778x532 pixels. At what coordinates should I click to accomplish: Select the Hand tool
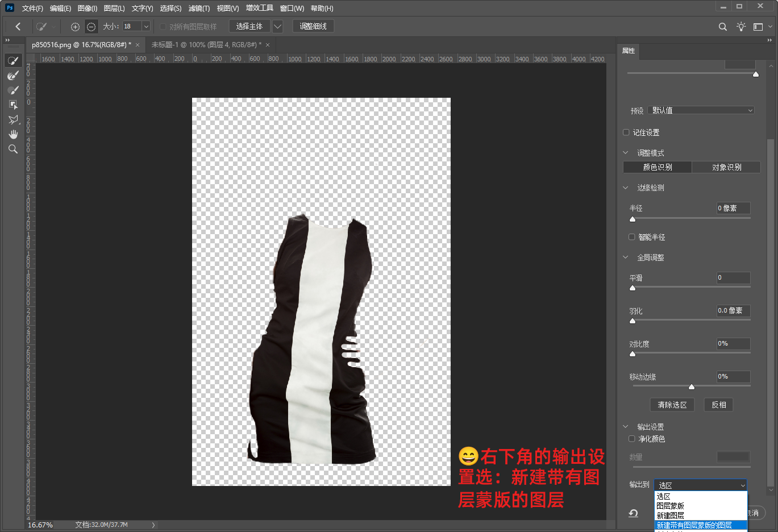(x=13, y=135)
